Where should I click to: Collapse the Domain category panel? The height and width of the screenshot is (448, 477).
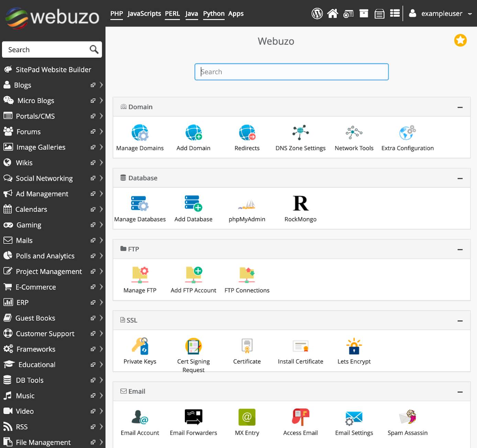[460, 107]
